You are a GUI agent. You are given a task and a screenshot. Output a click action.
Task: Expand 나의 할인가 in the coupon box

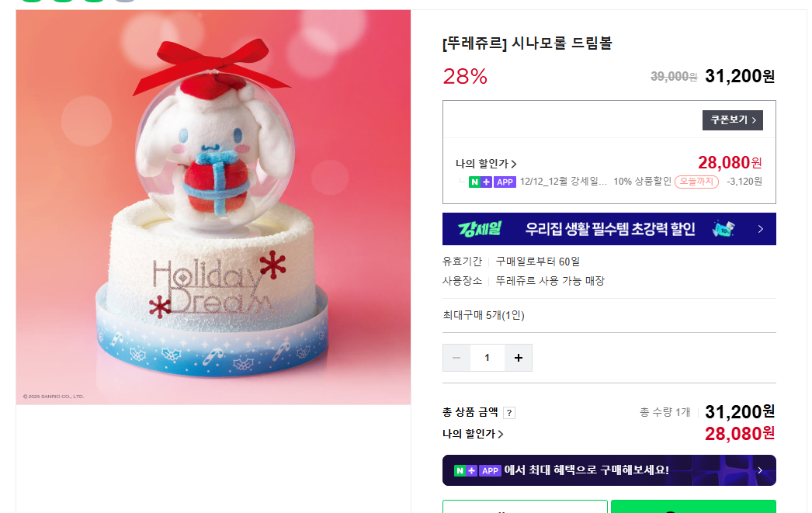[486, 164]
